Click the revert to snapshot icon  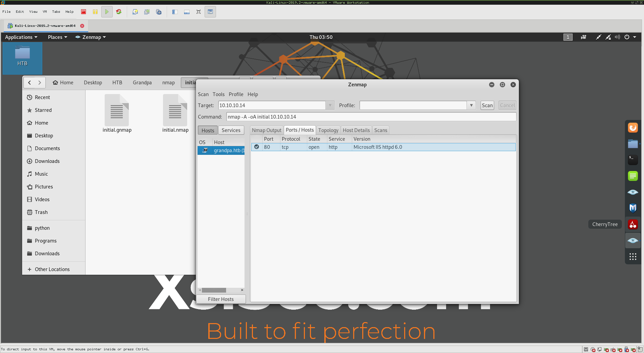tap(147, 12)
